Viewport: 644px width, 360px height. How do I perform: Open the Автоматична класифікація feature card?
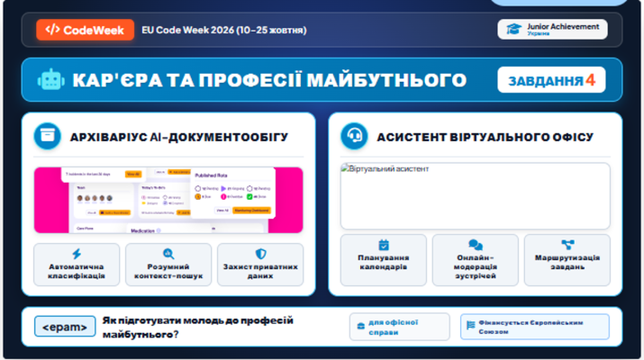77,265
